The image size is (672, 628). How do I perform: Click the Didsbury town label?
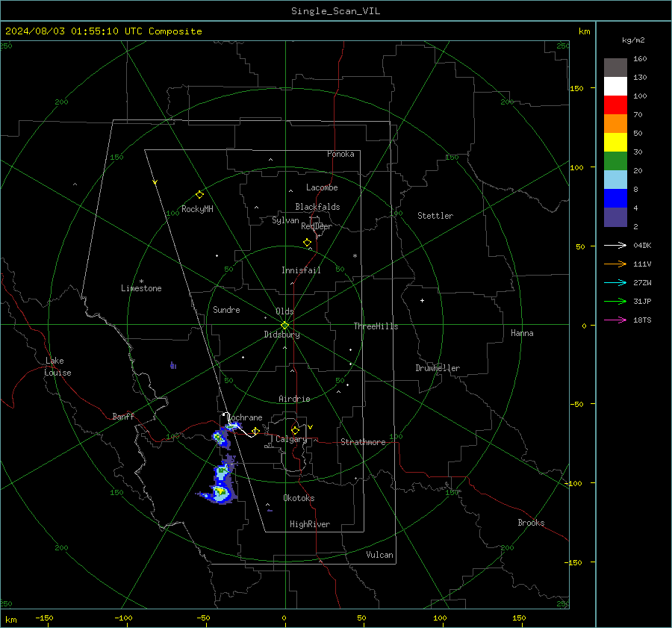281,335
